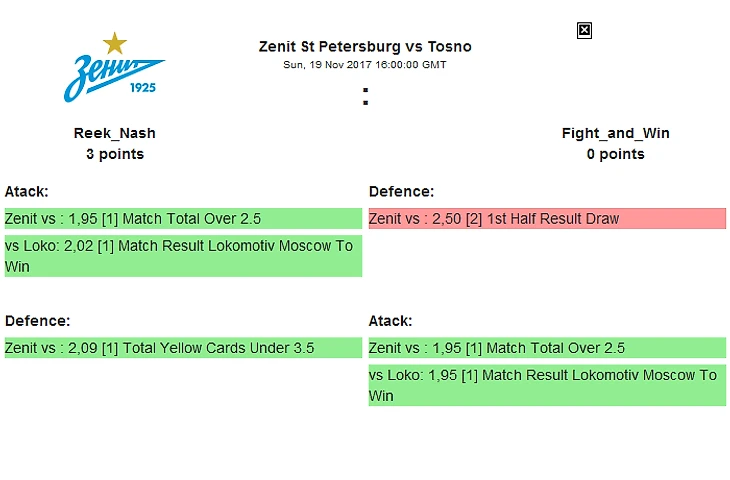The width and height of the screenshot is (730, 480).
Task: Click the vs Loko 2,02 Lokomotiv To Win bet
Action: 183,256
